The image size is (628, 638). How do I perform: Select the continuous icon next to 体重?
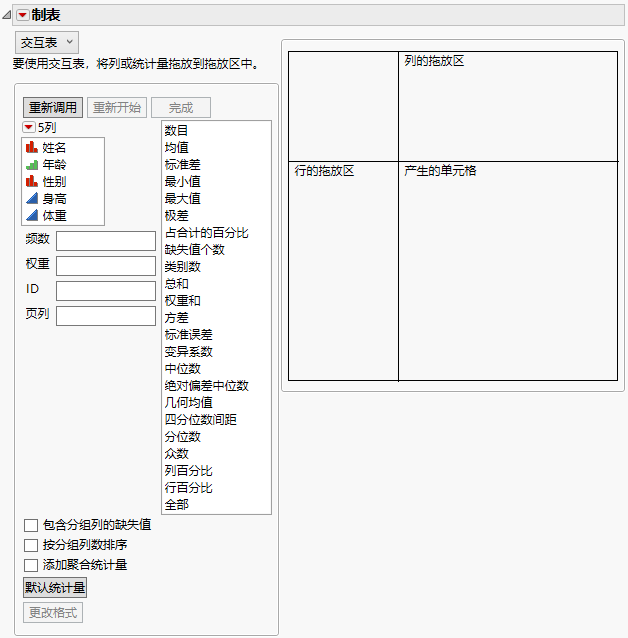(x=32, y=215)
